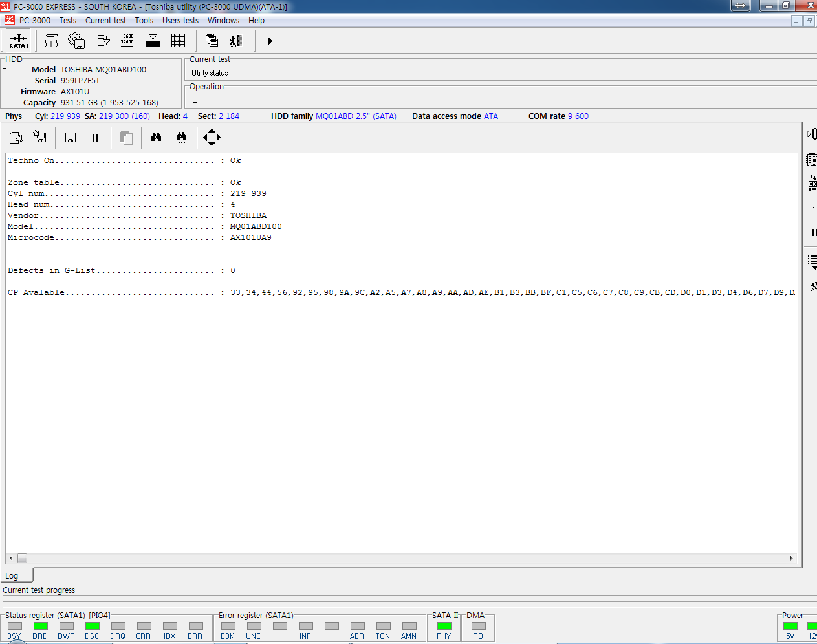The image size is (817, 644).
Task: Click the crossed tools icon on right sidebar
Action: pos(814,286)
